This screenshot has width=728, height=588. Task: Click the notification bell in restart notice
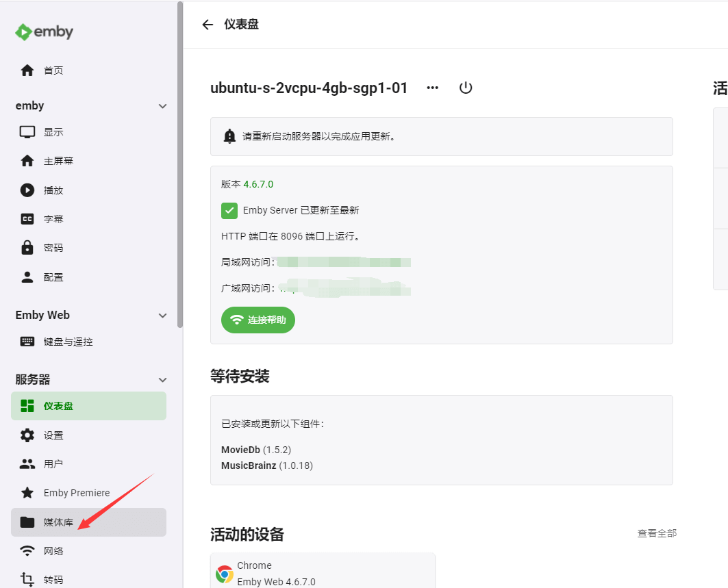tap(230, 136)
